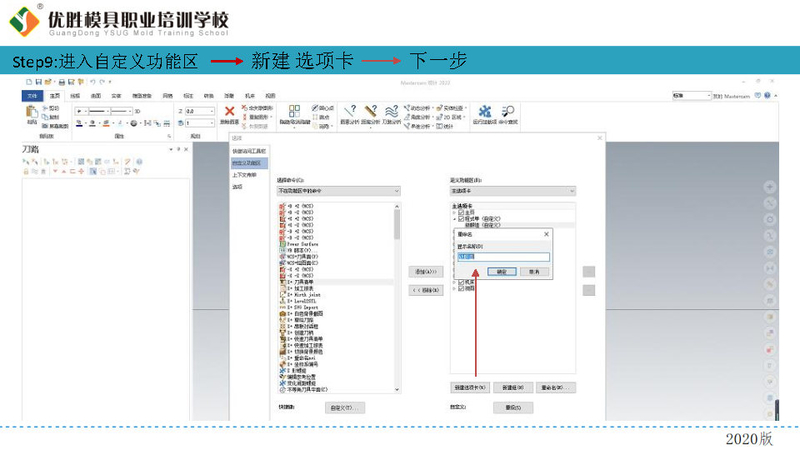Click the <<移除(R) remove button

pyautogui.click(x=426, y=290)
